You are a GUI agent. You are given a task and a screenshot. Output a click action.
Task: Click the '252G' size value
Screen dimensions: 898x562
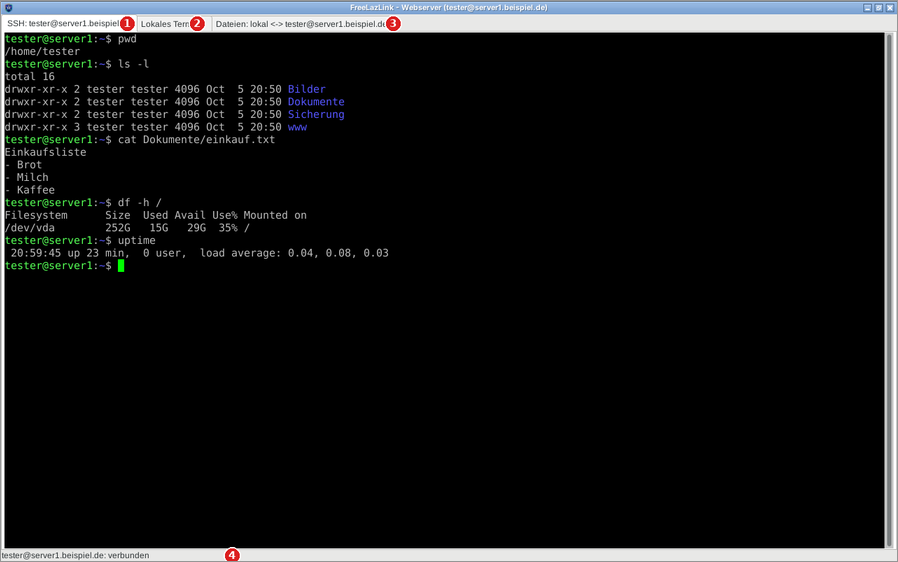coord(118,227)
